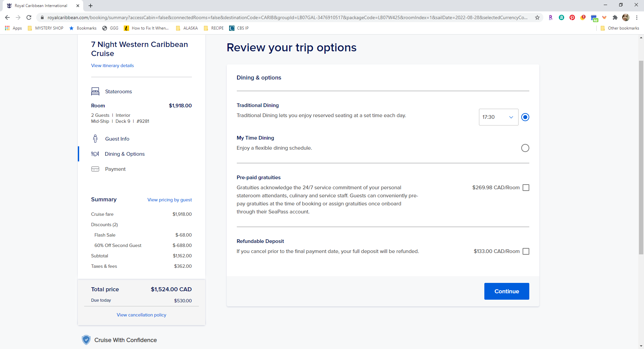Check the Pre-paid gratuities checkbox
The image size is (644, 349).
pyautogui.click(x=526, y=188)
